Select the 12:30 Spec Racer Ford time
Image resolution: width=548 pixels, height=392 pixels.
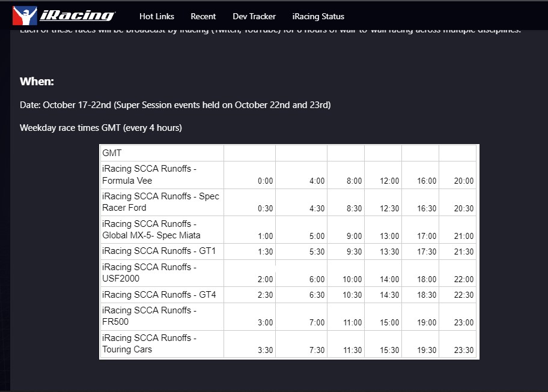[389, 208]
